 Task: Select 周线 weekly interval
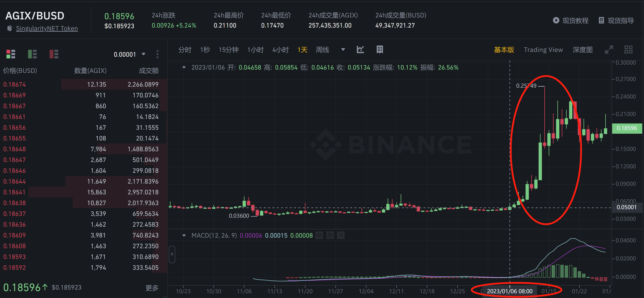point(322,50)
